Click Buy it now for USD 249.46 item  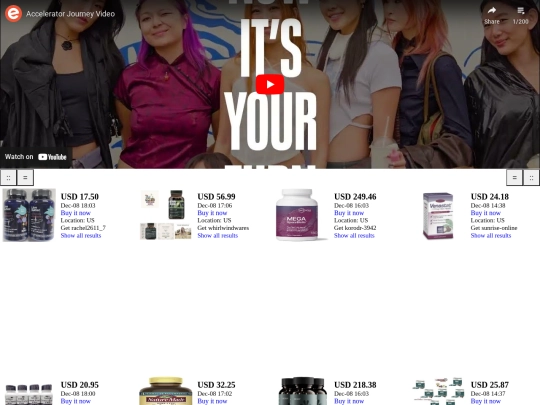(349, 213)
